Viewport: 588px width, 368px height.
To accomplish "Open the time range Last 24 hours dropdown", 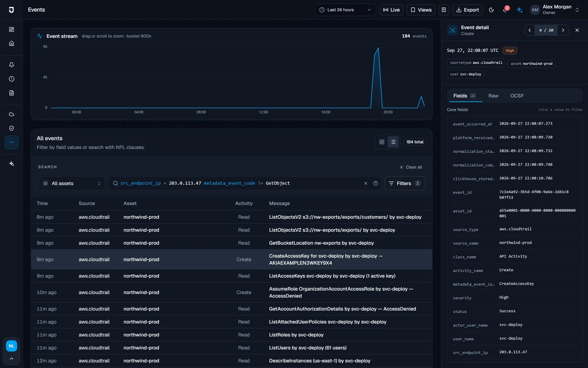I will click(345, 10).
